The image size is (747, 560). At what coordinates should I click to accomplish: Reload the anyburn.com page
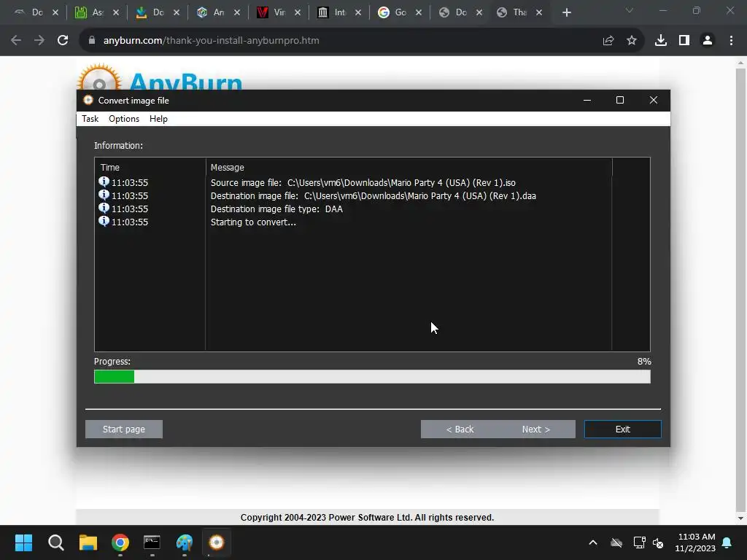[63, 41]
